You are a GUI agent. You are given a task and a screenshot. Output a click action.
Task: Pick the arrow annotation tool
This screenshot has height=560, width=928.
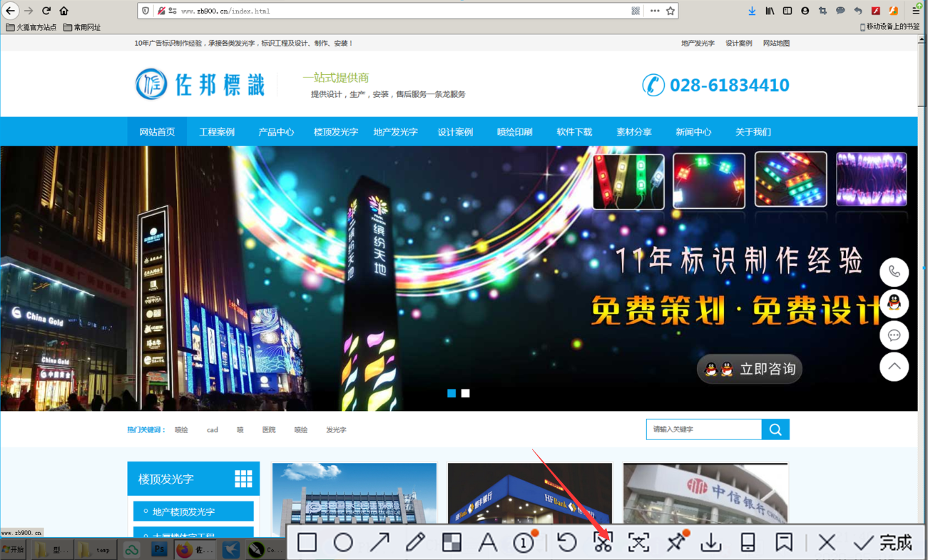[x=379, y=542]
